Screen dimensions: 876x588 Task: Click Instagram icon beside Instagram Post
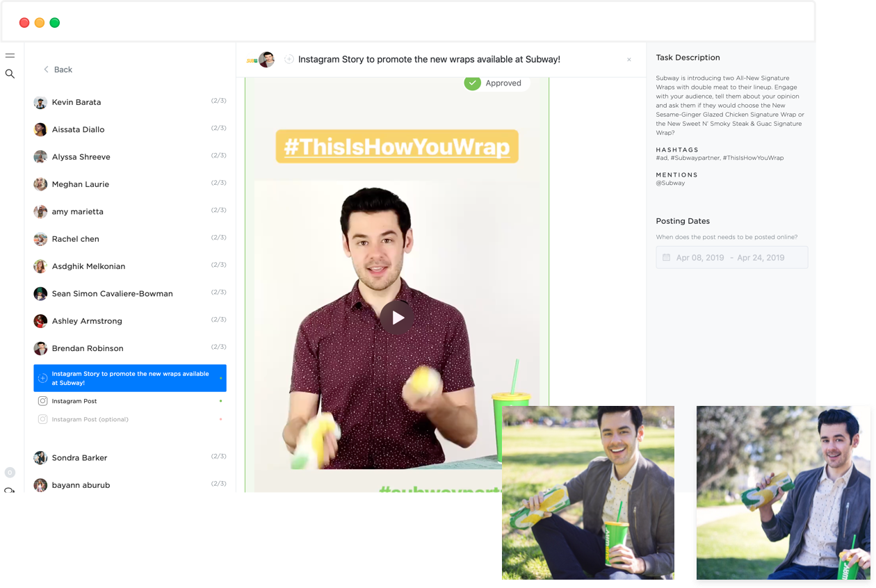[x=42, y=401]
